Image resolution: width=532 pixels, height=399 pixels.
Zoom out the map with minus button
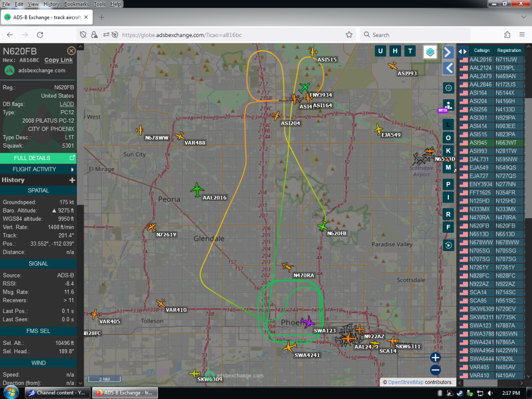tap(435, 370)
